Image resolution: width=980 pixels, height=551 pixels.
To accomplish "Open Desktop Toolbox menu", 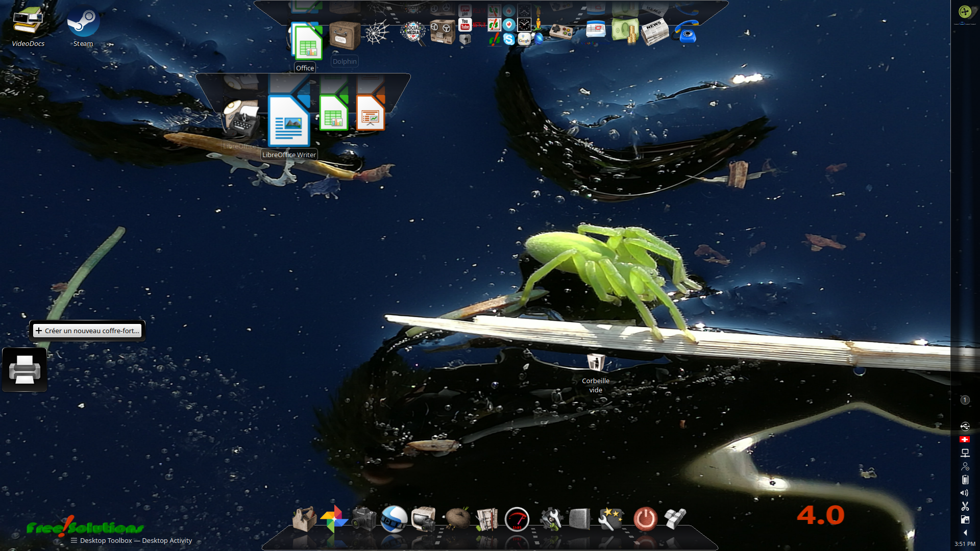I will pos(75,540).
